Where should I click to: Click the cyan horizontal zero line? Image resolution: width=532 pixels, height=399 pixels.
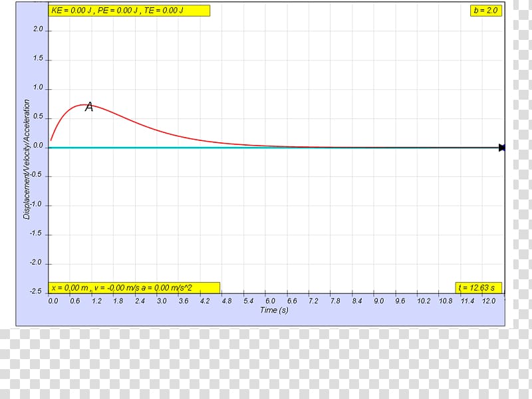point(266,148)
